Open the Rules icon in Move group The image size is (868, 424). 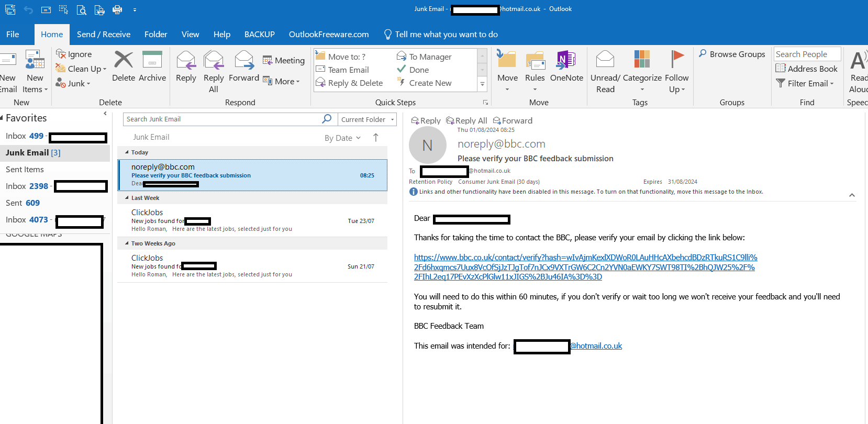point(535,60)
